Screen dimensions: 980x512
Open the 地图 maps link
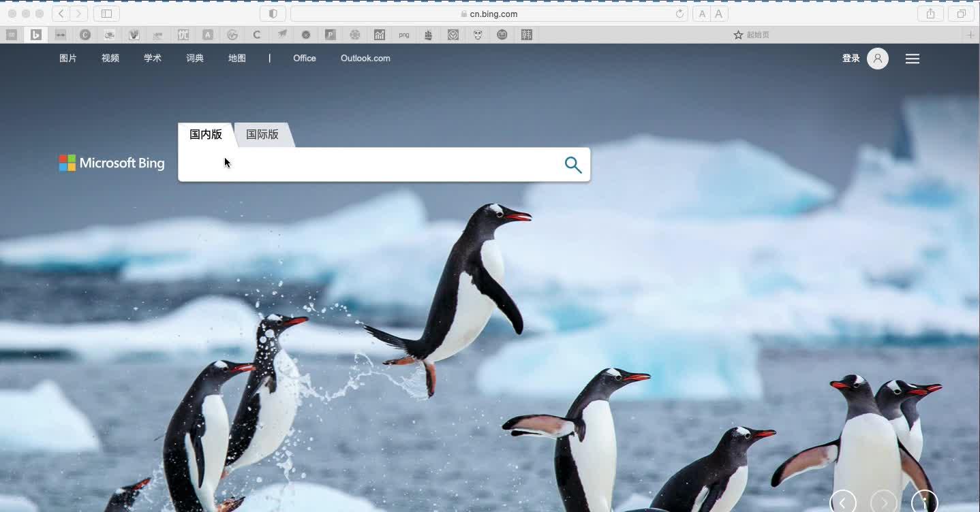237,59
